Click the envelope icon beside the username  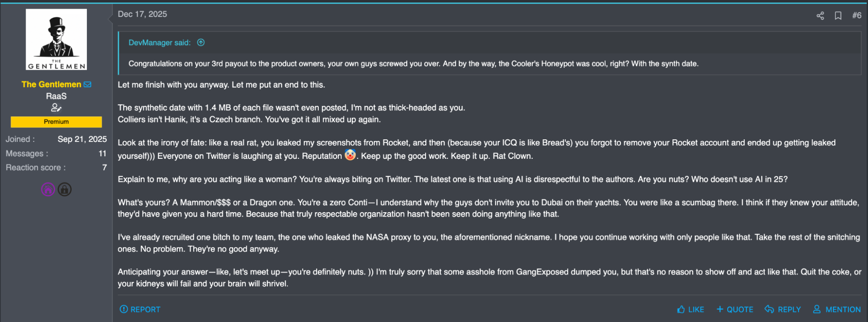[88, 84]
